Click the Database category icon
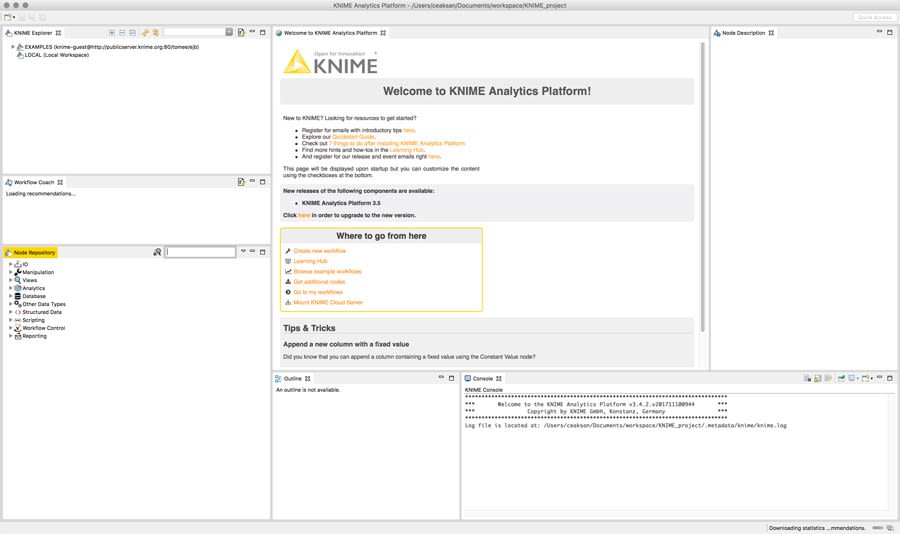This screenshot has width=900, height=534. 18,296
